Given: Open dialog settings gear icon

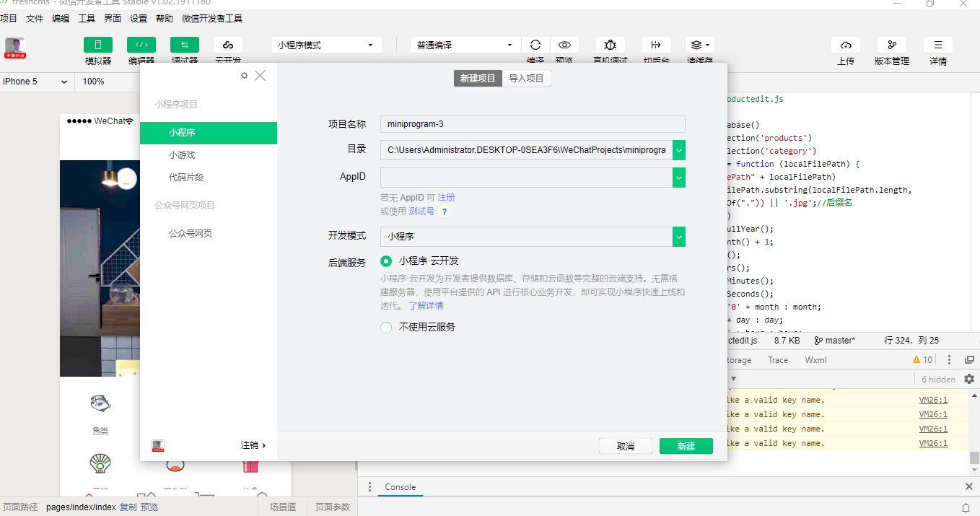Looking at the screenshot, I should coord(244,75).
